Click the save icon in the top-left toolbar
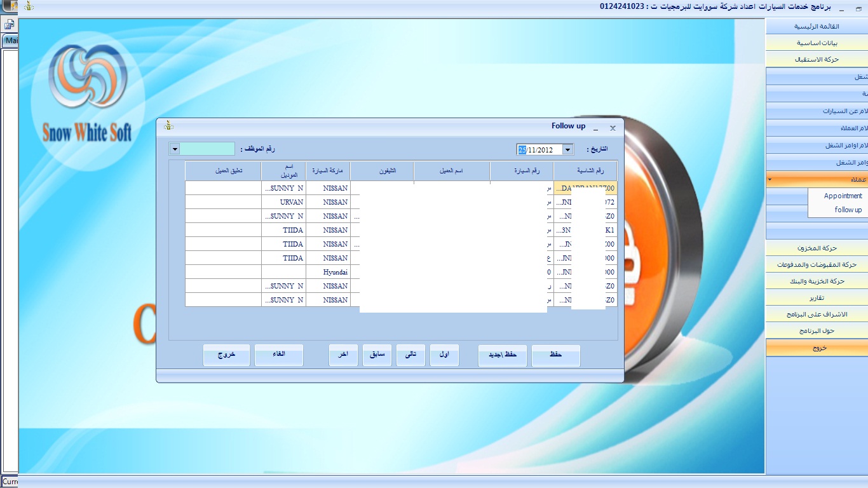 (x=10, y=25)
